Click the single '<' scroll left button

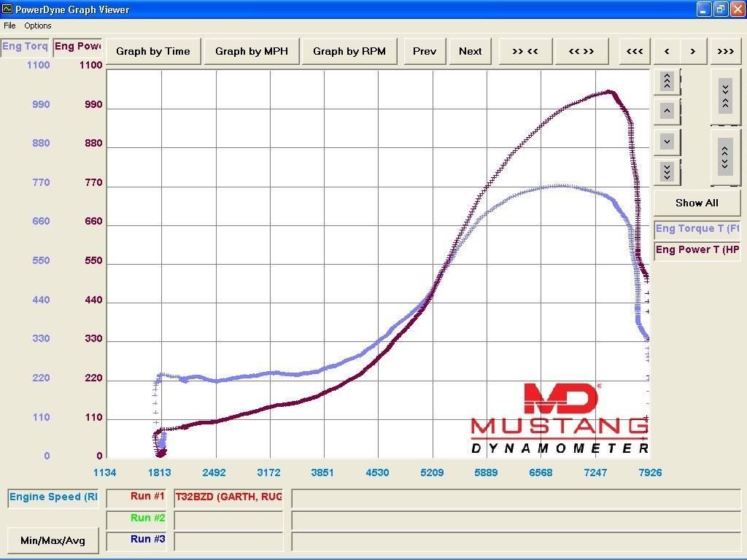click(x=667, y=52)
